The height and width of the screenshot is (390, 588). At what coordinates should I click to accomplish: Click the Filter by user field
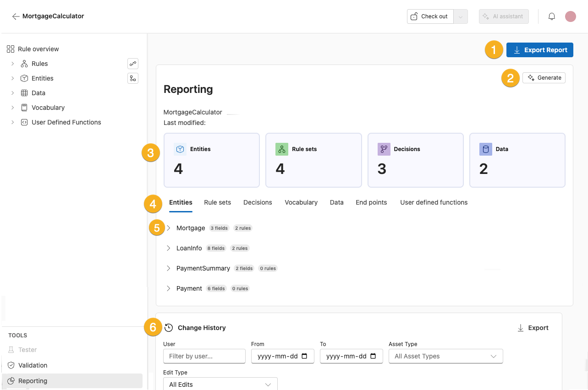click(x=204, y=356)
